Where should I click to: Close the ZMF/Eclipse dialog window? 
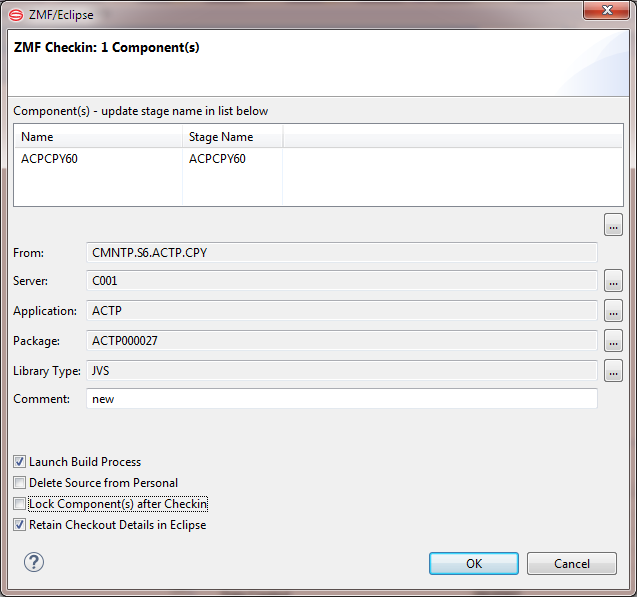[x=607, y=10]
